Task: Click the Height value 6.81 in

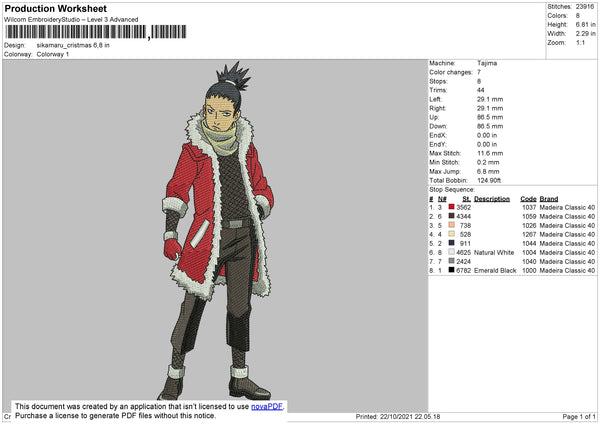Action: tap(585, 24)
